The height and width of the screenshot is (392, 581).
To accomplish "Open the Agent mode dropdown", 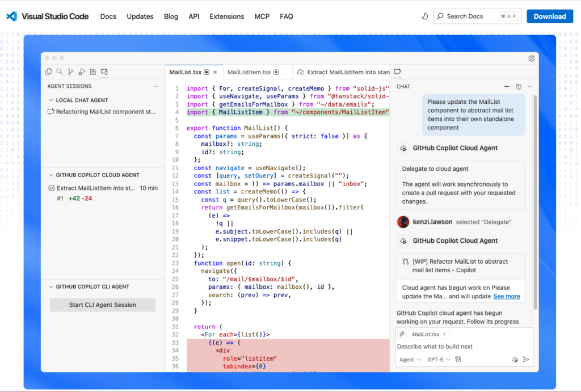I will [410, 360].
